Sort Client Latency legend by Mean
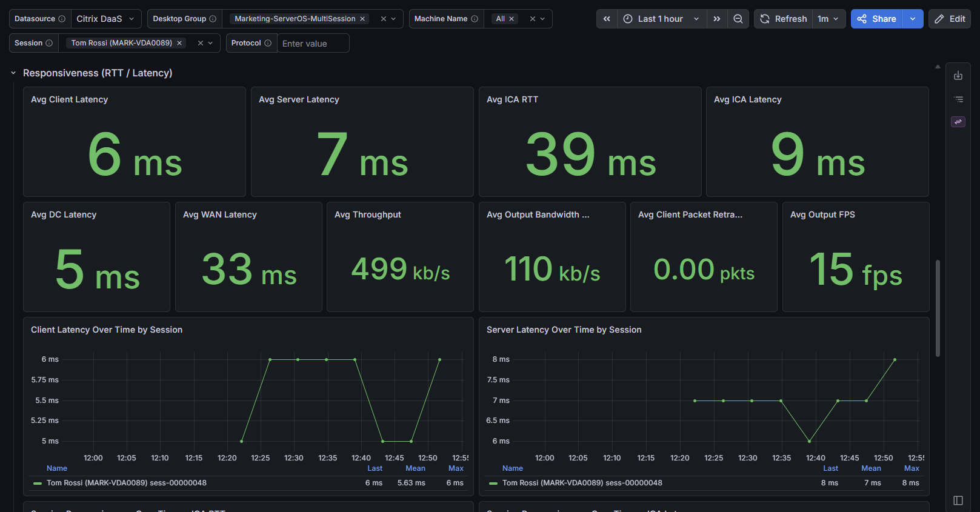 point(415,468)
